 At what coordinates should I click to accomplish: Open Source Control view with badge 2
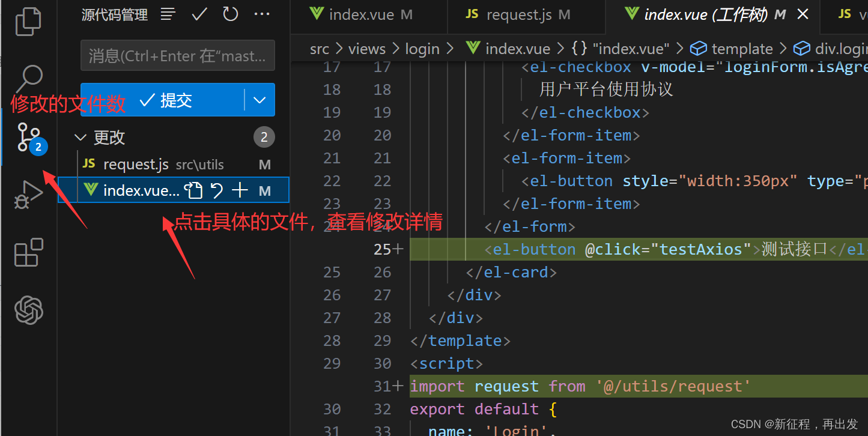(29, 137)
